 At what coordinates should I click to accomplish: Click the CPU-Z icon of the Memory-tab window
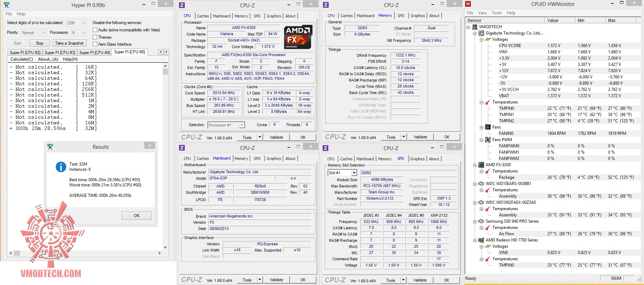[326, 5]
